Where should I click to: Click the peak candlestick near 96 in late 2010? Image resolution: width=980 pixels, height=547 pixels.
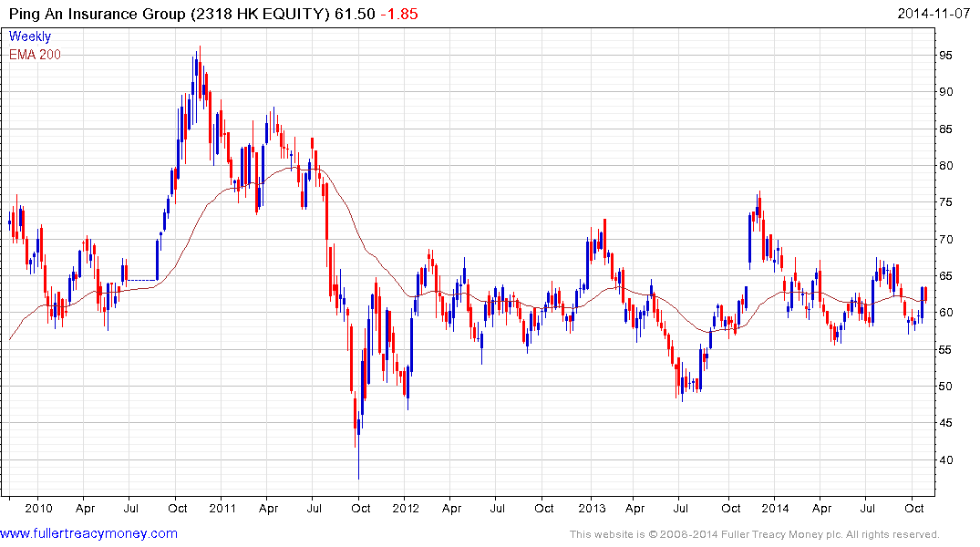(200, 72)
